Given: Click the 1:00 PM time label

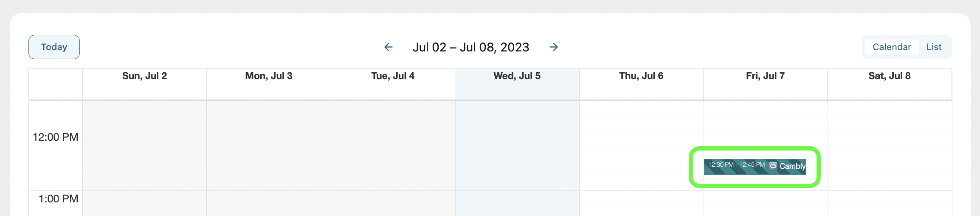Looking at the screenshot, I should [59, 199].
